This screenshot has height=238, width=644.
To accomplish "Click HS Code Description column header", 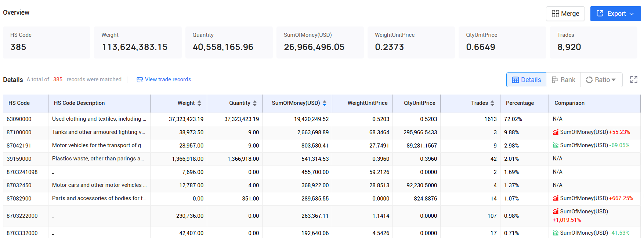I will (x=99, y=103).
